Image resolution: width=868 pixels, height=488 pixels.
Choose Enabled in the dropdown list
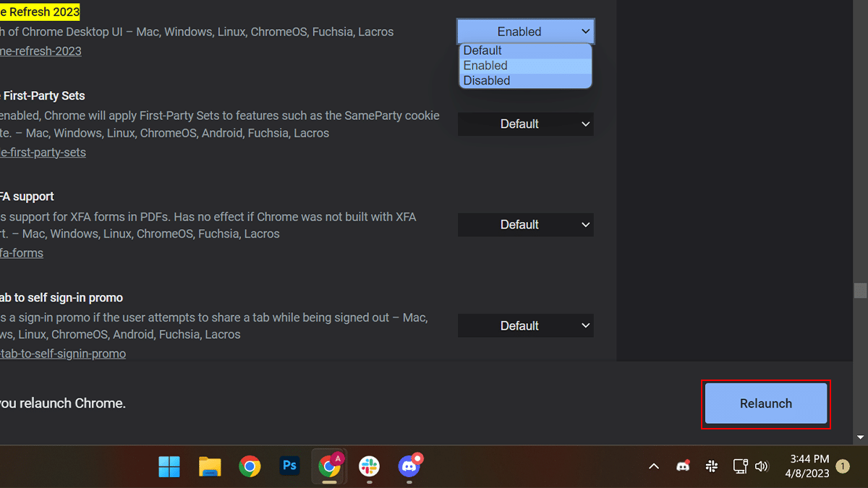(525, 66)
